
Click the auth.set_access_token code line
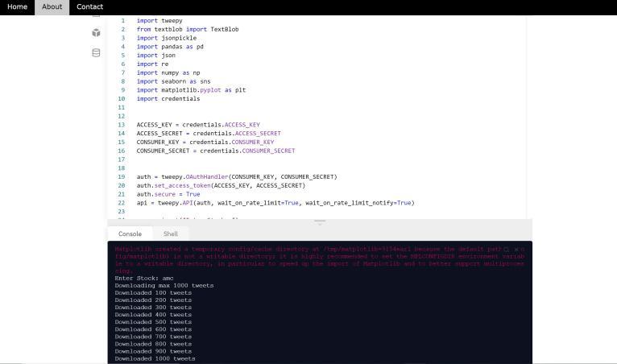(x=221, y=185)
